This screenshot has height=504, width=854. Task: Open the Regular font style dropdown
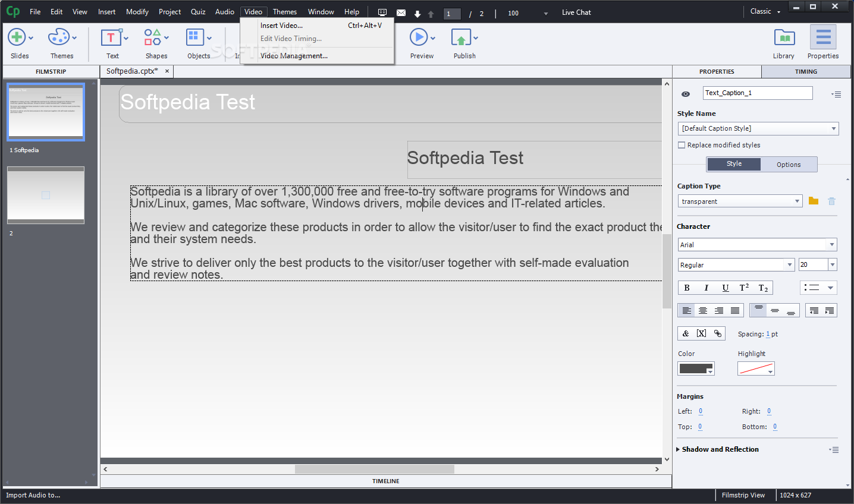tap(736, 265)
